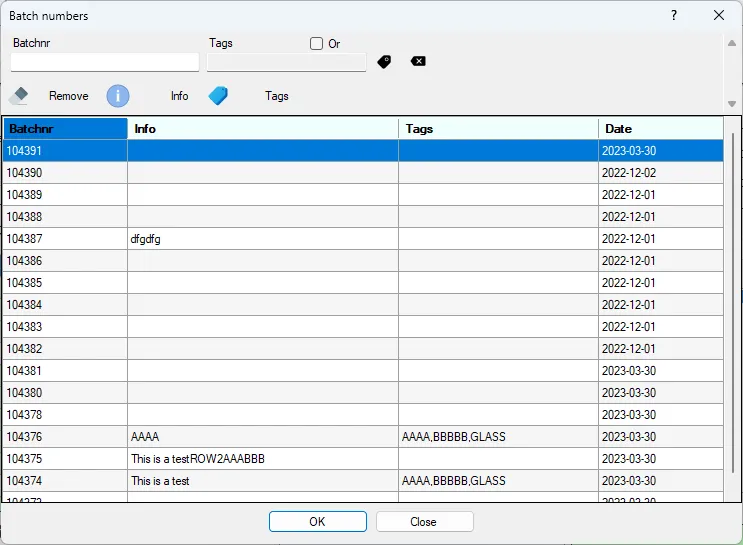Click the dfgdfg info cell
Screen dimensions: 743x545
pos(263,239)
